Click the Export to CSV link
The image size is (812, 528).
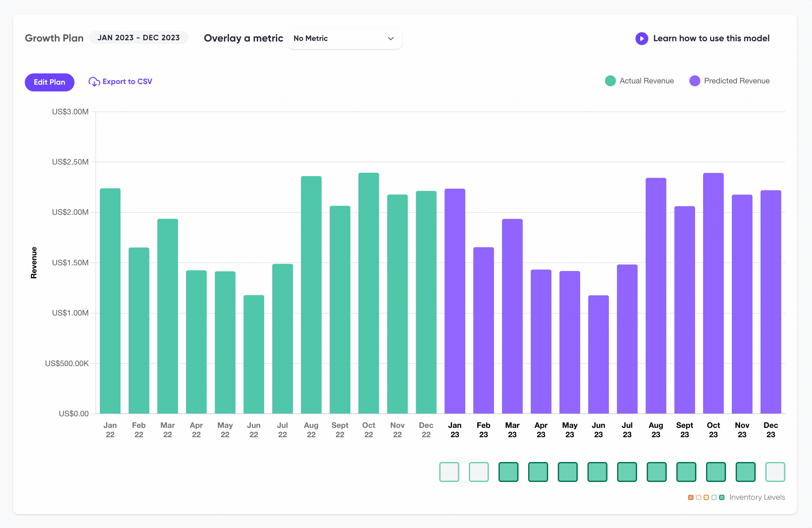[127, 81]
